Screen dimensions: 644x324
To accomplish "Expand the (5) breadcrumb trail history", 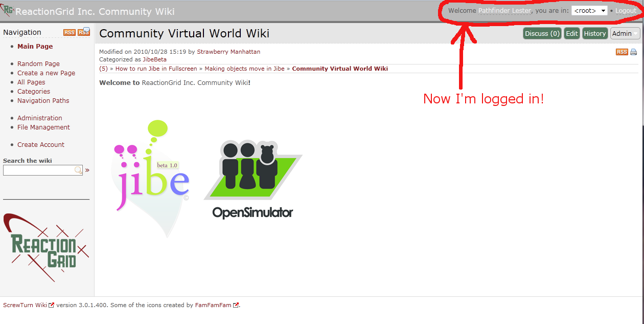I will click(x=103, y=69).
